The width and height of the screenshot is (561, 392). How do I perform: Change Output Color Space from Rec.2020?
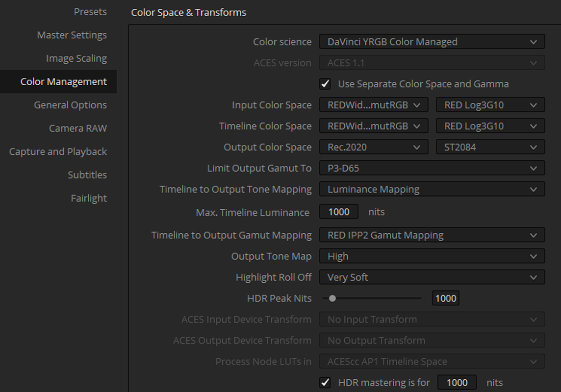374,147
